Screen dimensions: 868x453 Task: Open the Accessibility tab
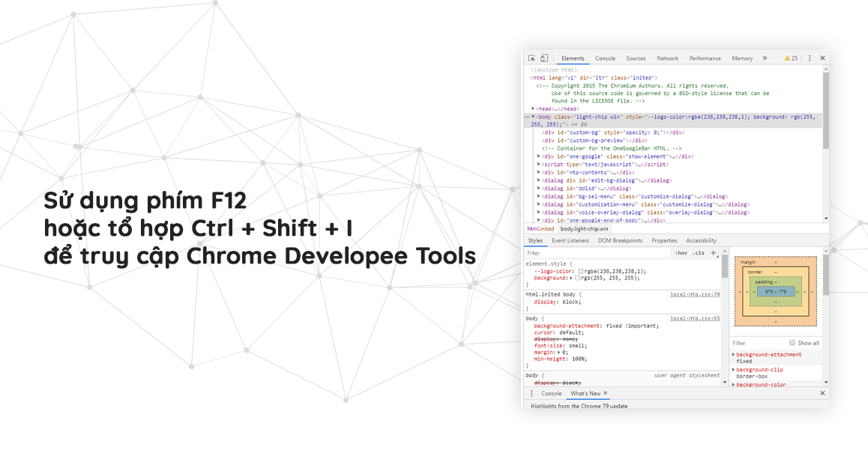(701, 240)
